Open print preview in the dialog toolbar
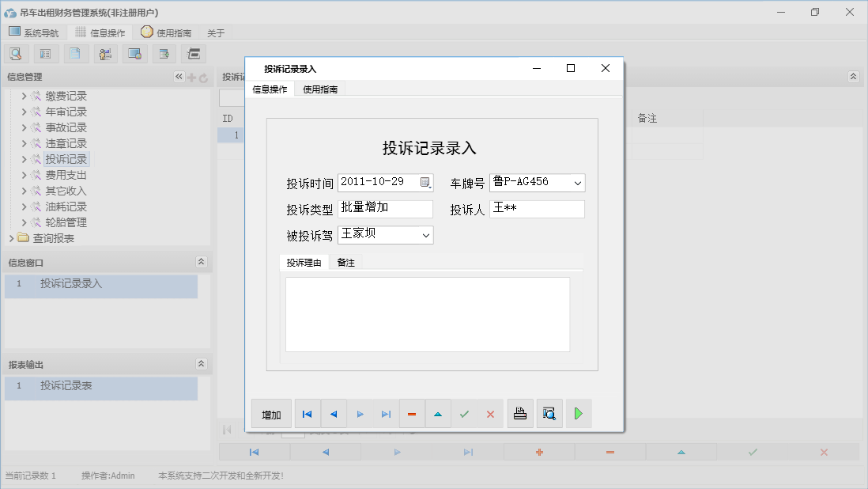The width and height of the screenshot is (868, 489). click(549, 413)
